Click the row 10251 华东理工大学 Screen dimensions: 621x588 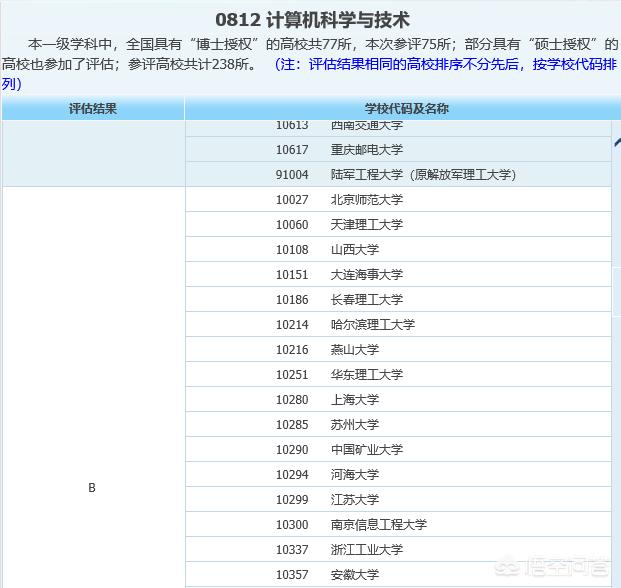(x=398, y=374)
